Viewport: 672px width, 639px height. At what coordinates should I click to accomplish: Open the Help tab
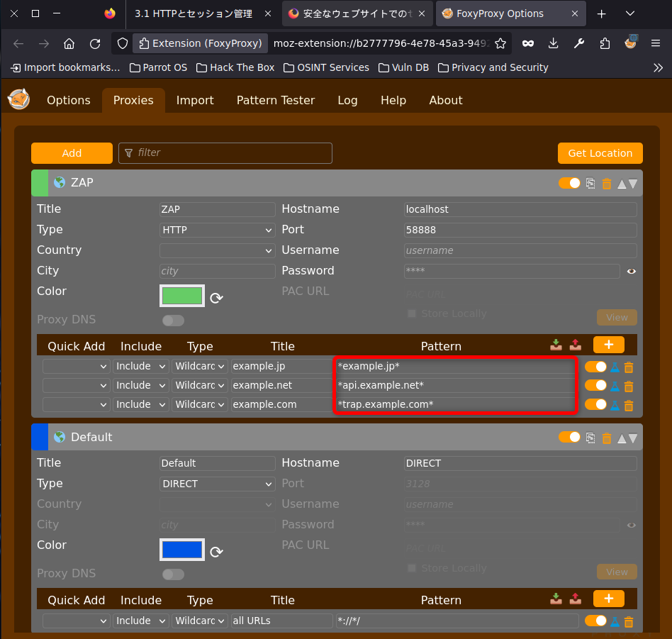pyautogui.click(x=393, y=100)
